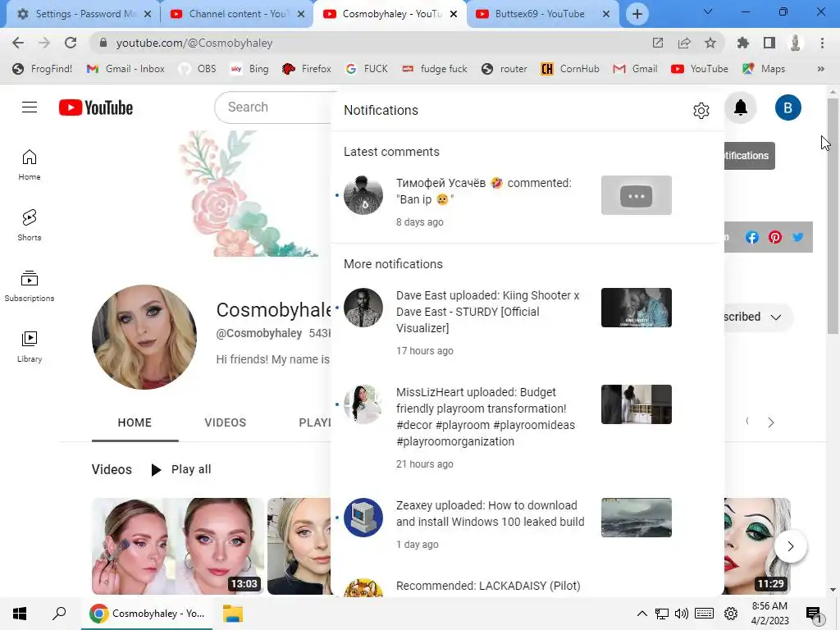Open the FrogFind! bookmark
The width and height of the screenshot is (840, 630).
point(43,69)
